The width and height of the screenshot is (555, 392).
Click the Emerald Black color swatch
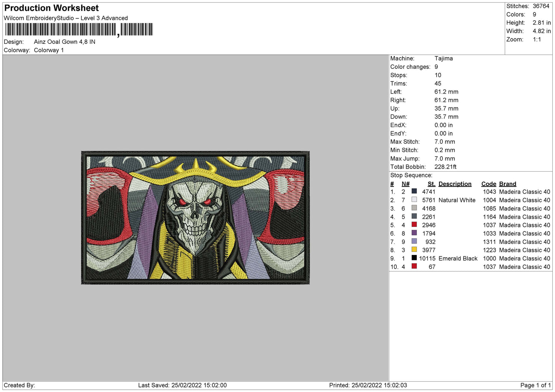click(414, 258)
